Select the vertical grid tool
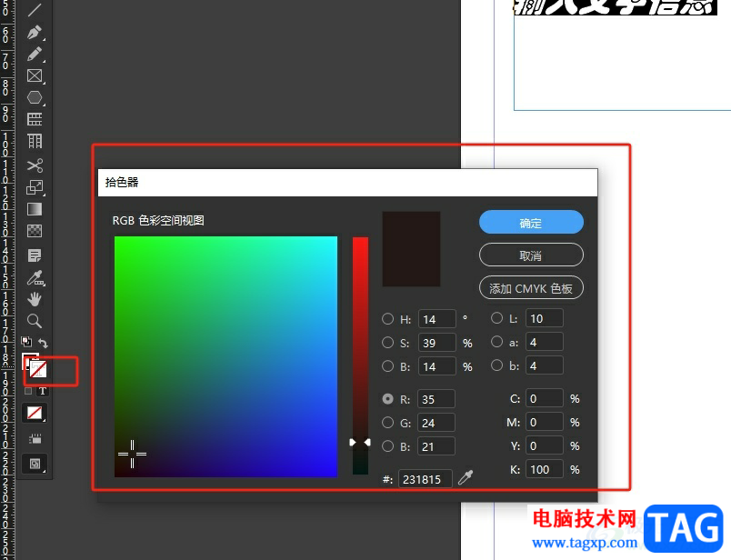731x560 pixels. tap(35, 141)
